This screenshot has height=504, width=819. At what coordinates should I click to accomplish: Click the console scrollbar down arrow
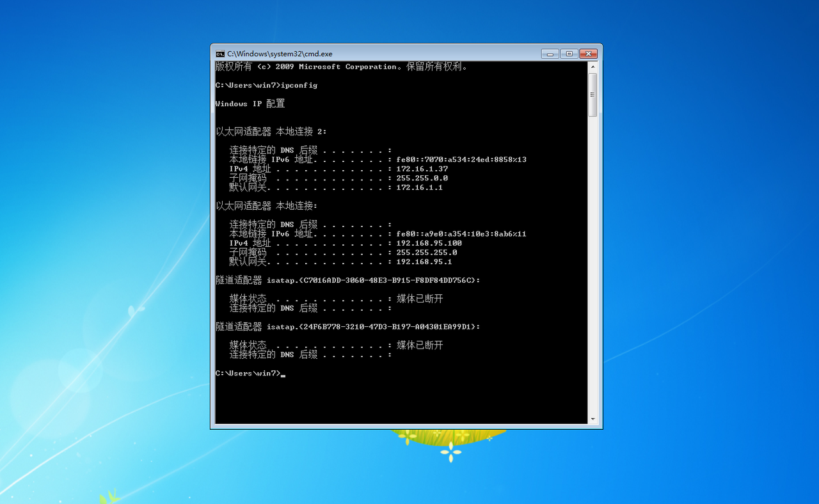592,419
